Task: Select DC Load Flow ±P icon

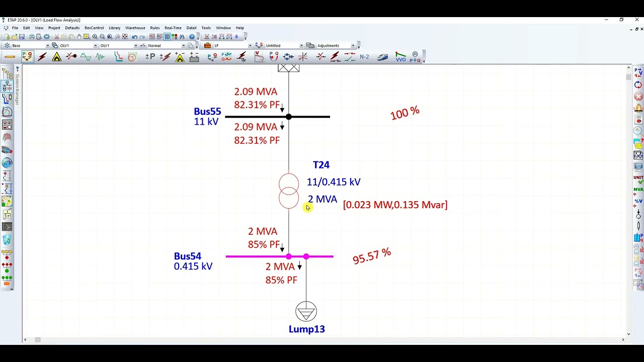Action: coord(150,57)
